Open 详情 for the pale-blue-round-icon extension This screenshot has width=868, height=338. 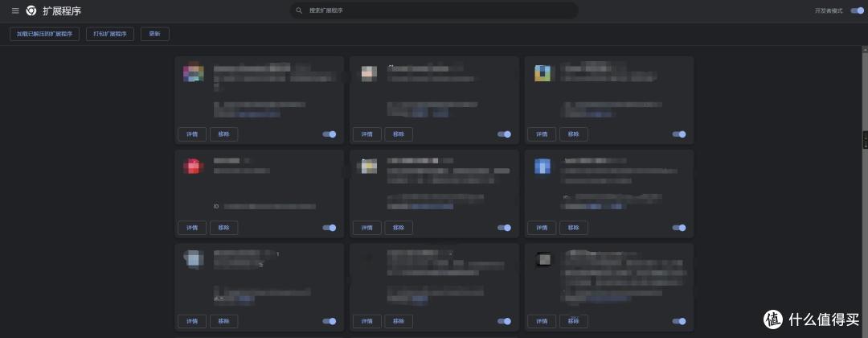pyautogui.click(x=192, y=321)
